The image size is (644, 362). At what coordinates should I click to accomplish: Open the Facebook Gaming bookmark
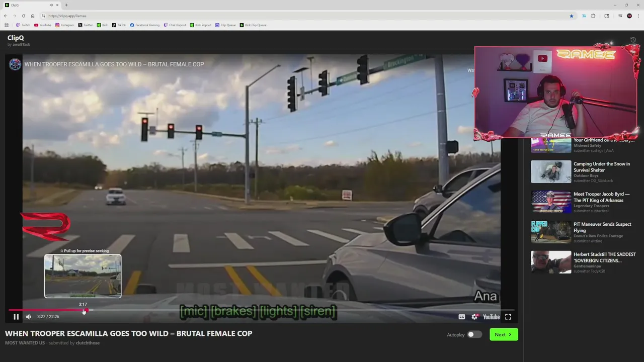pyautogui.click(x=145, y=25)
